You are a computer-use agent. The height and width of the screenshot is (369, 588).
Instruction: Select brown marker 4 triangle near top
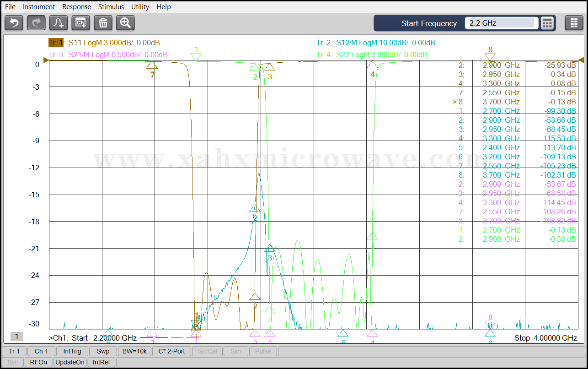(372, 65)
